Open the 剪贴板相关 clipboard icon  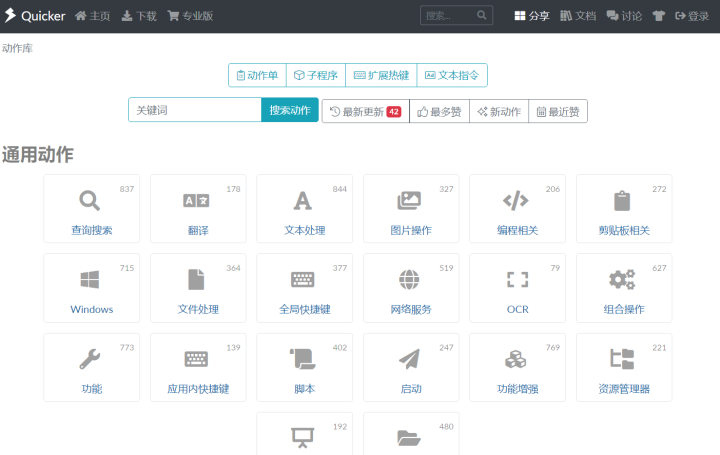coord(622,201)
